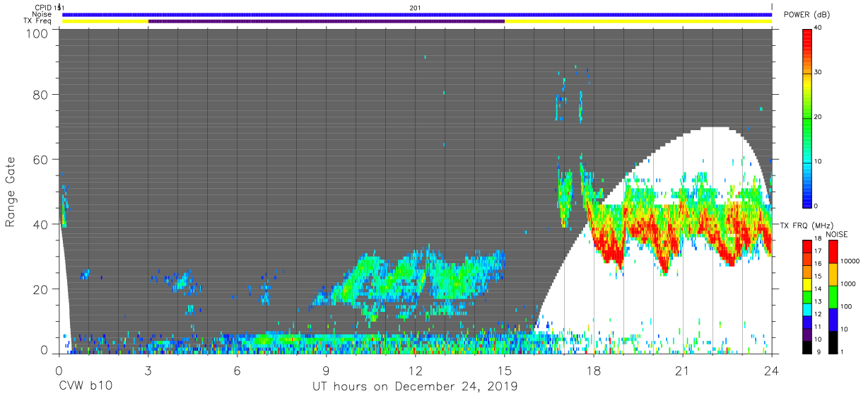
Task: Click the UT hours on December 24, 2019 title
Action: pos(415,387)
